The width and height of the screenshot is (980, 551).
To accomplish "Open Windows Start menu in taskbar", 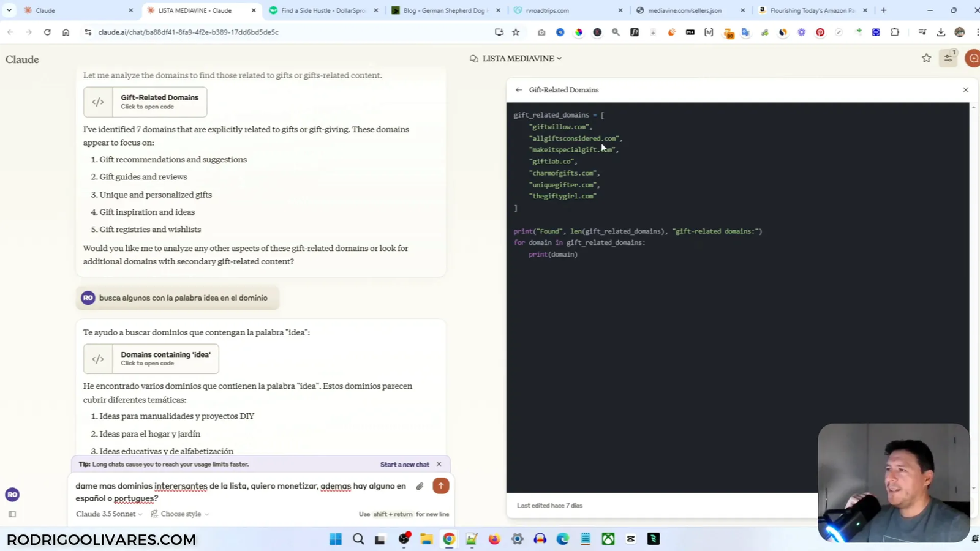I will pos(336,539).
